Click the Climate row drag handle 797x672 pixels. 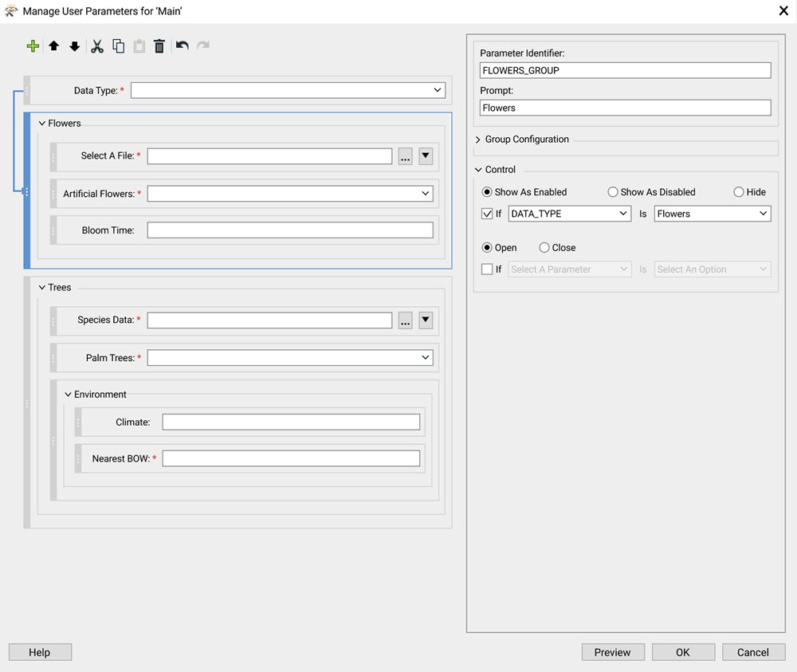click(78, 422)
